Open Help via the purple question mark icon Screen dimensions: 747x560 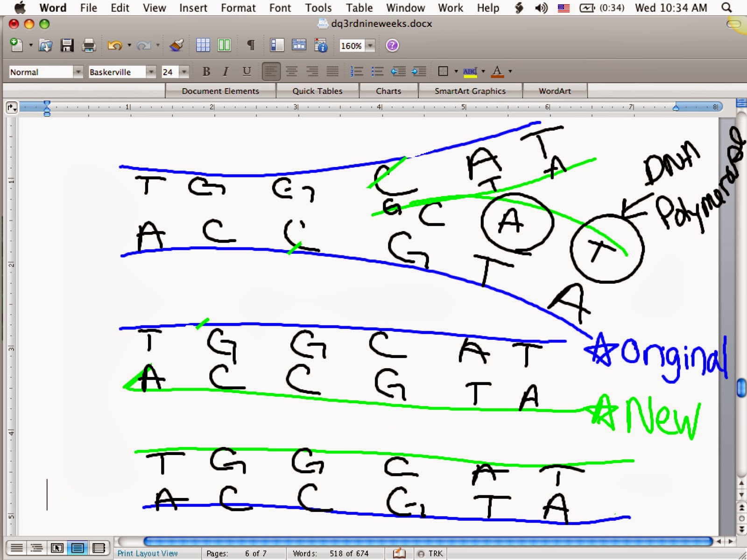(x=393, y=45)
